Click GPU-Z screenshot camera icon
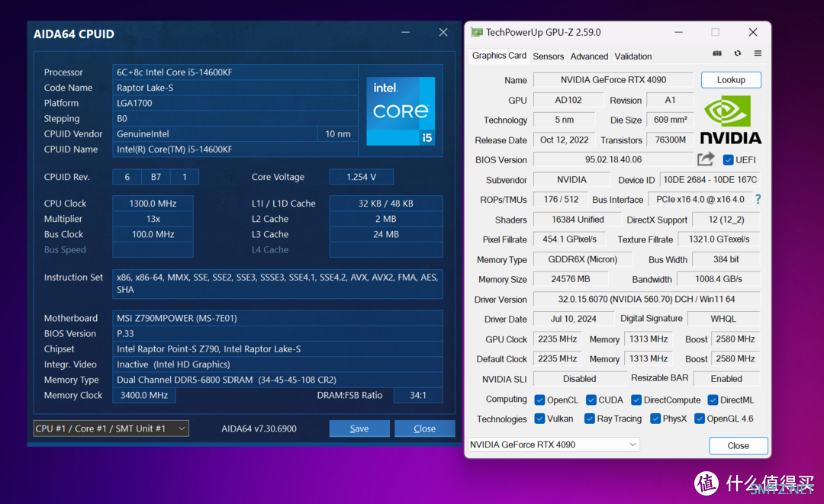 tap(716, 53)
